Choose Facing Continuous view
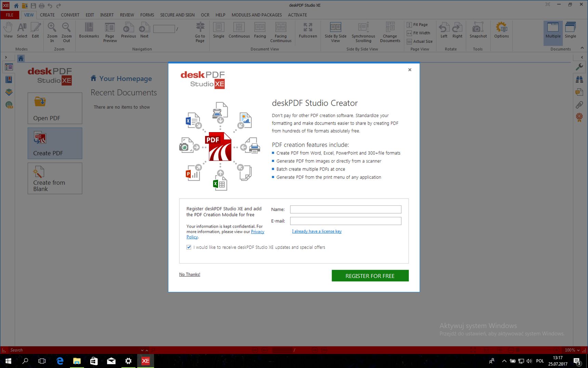 click(281, 32)
